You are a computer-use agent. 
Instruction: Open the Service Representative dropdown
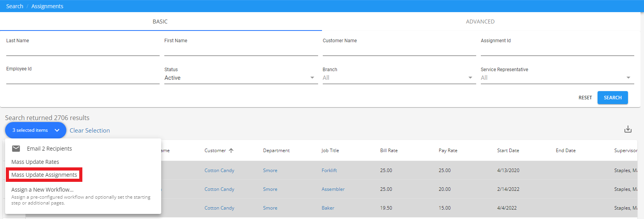click(557, 78)
